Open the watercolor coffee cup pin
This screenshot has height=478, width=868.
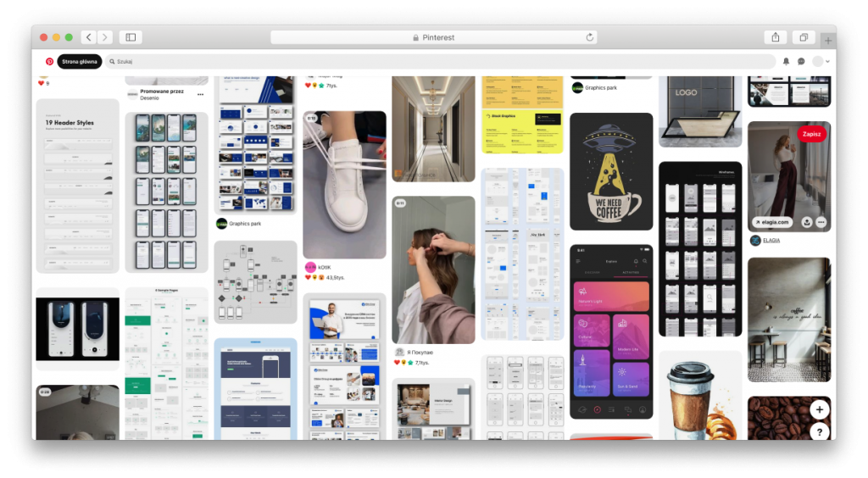pyautogui.click(x=700, y=395)
